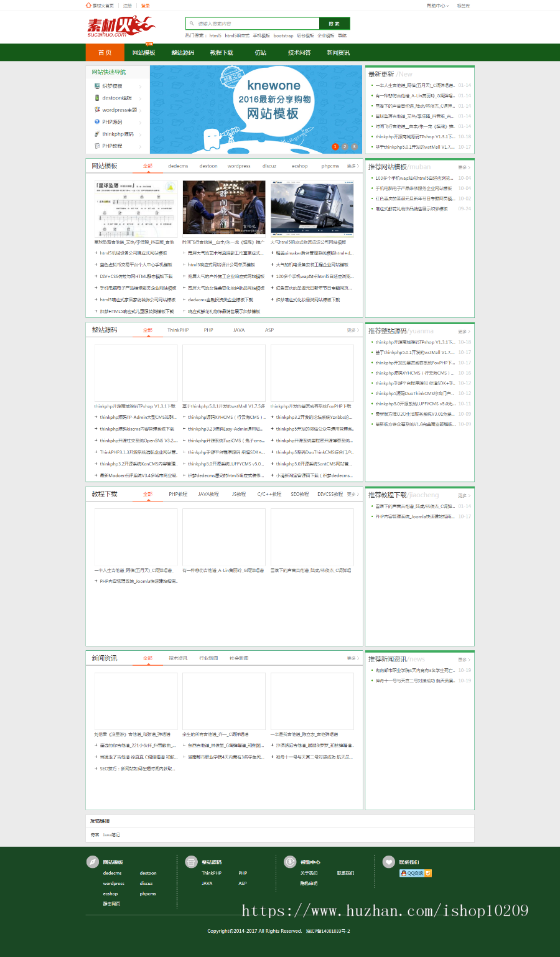Click the 联系我们 heart icon in footer

click(388, 863)
